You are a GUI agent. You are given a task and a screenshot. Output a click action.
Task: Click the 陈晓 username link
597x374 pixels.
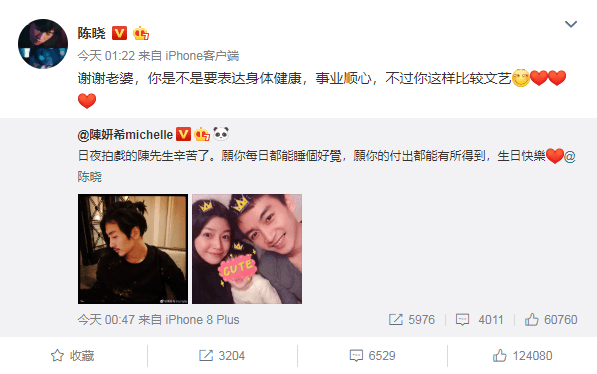[91, 33]
